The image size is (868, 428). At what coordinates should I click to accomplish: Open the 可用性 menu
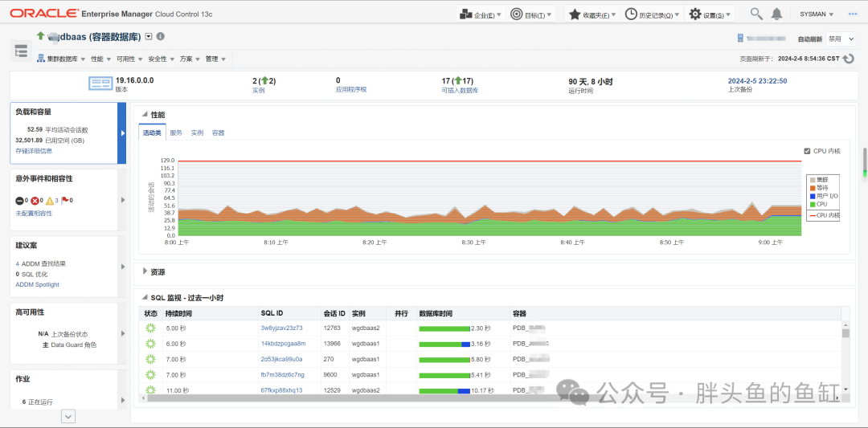tap(129, 59)
